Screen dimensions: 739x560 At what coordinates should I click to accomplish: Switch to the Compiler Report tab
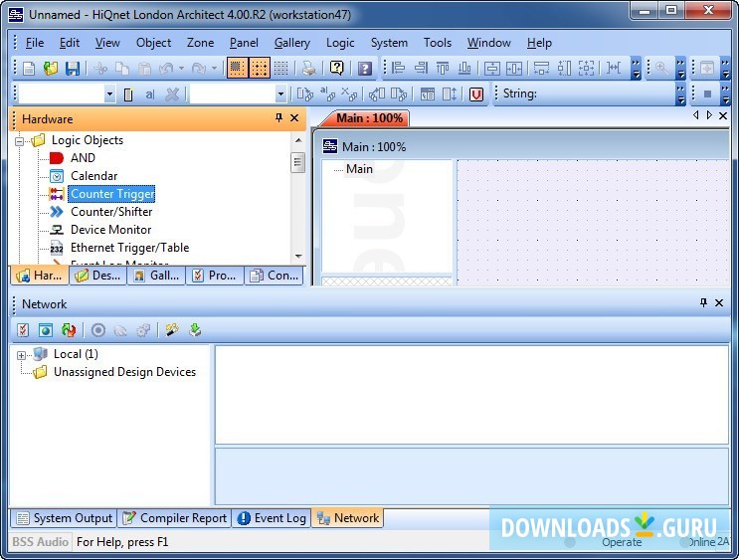pyautogui.click(x=175, y=518)
